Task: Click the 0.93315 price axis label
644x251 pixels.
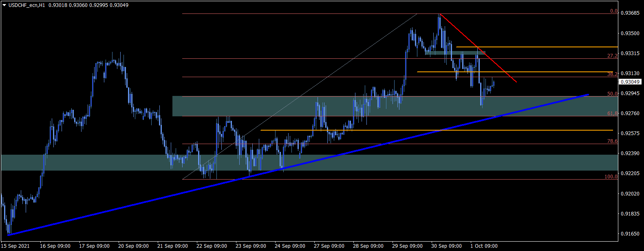Action: tap(630, 53)
